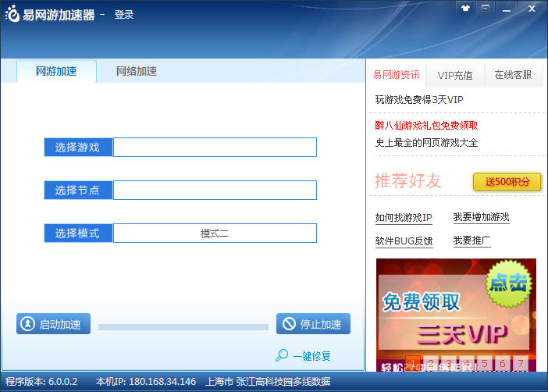
Task: Open the 易网游资讯 tab
Action: click(396, 75)
